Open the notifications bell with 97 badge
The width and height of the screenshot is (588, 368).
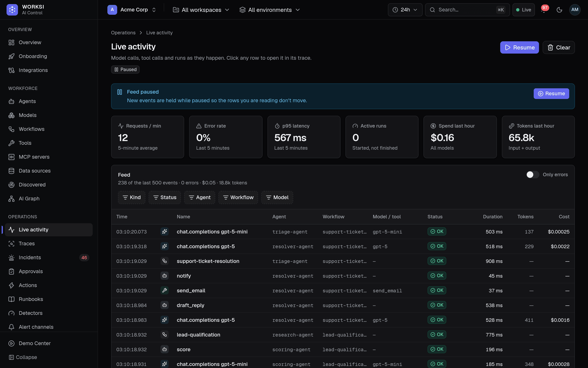[x=544, y=10]
